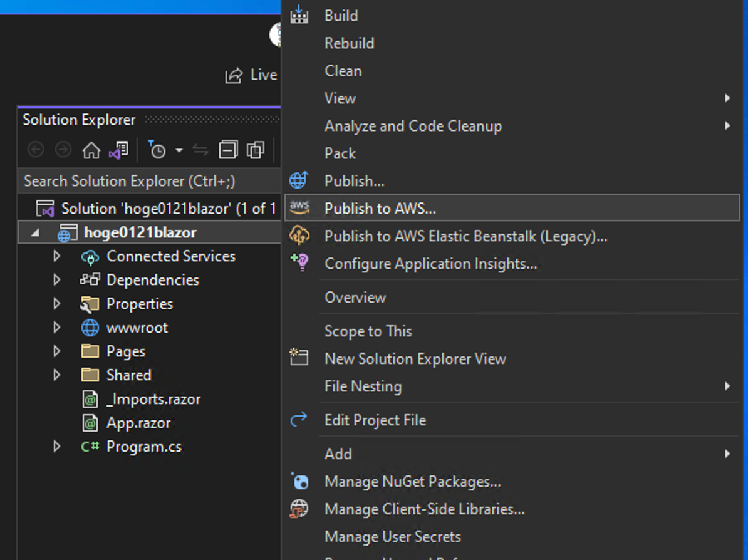Image resolution: width=748 pixels, height=560 pixels.
Task: Click the Shared folder icon
Action: click(x=90, y=375)
